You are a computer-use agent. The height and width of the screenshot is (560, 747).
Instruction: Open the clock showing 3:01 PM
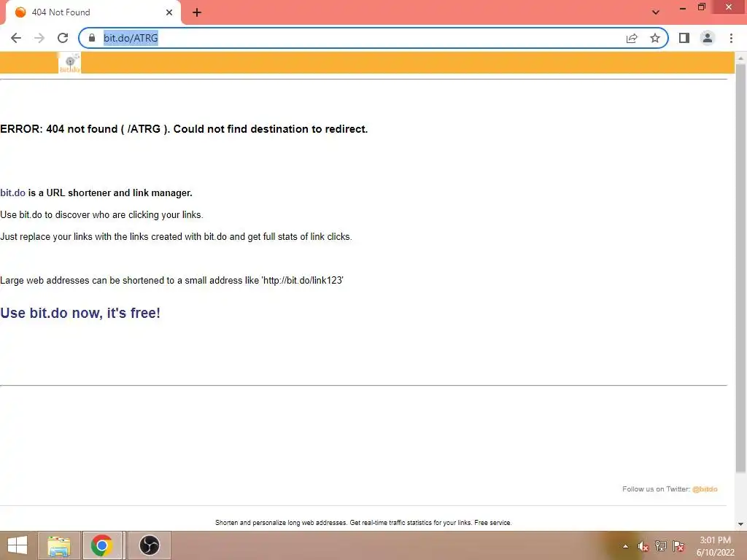point(715,546)
